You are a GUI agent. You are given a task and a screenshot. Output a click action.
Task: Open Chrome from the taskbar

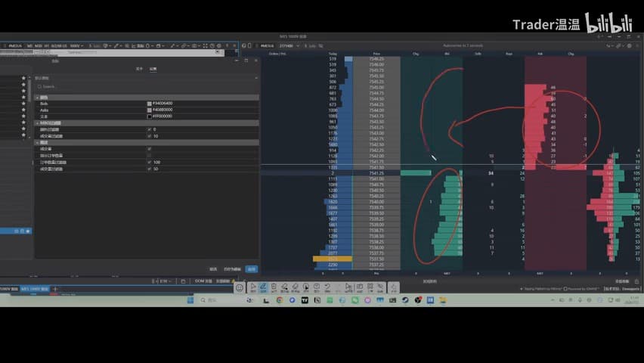point(280,300)
